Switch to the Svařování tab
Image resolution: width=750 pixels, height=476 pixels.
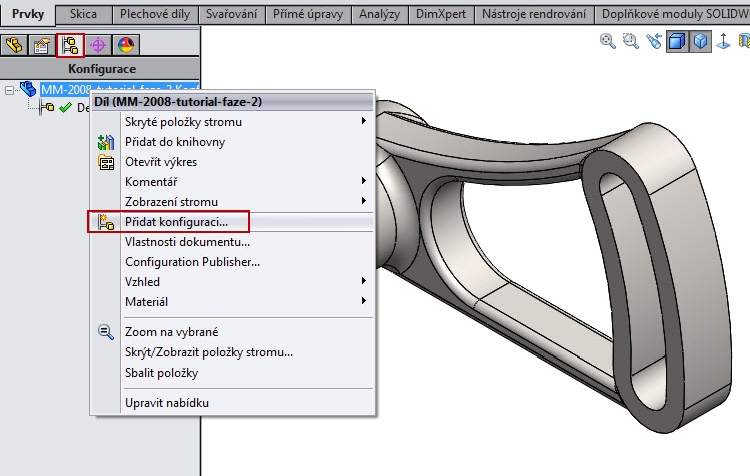coord(232,14)
